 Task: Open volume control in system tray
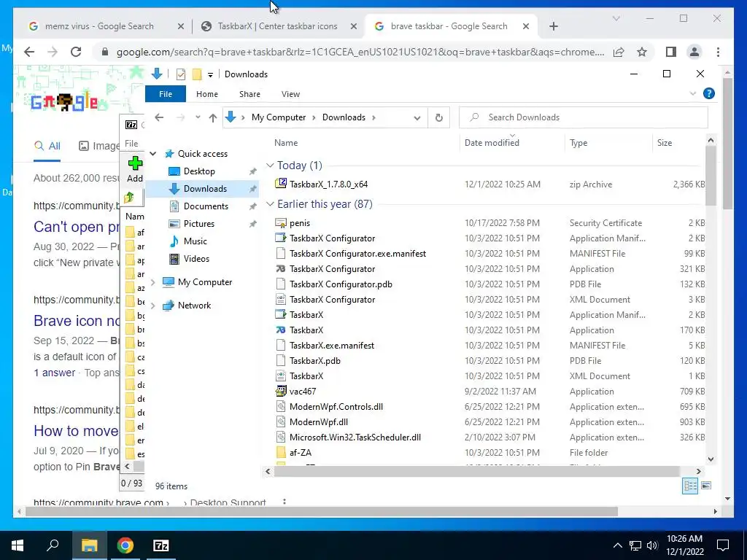coord(653,545)
